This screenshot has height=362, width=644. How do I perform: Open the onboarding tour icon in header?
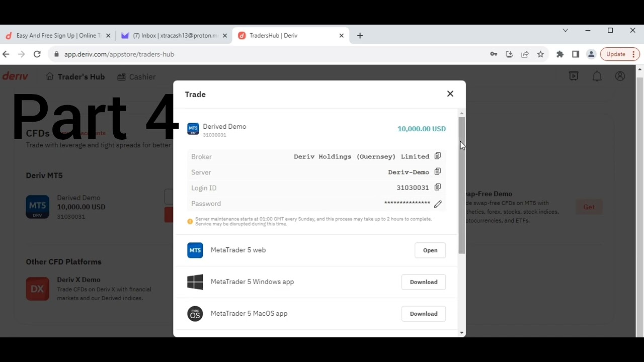click(x=574, y=76)
